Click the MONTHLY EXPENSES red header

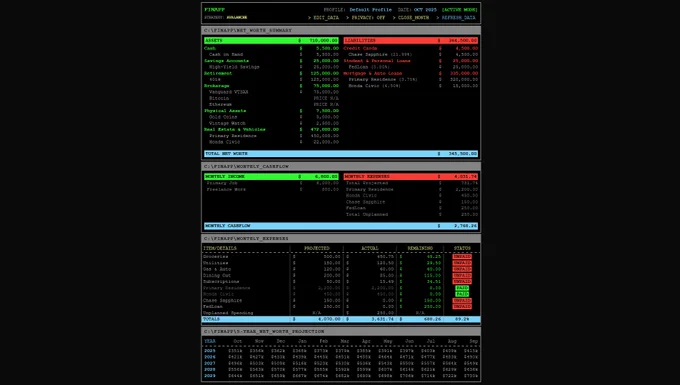pyautogui.click(x=411, y=176)
